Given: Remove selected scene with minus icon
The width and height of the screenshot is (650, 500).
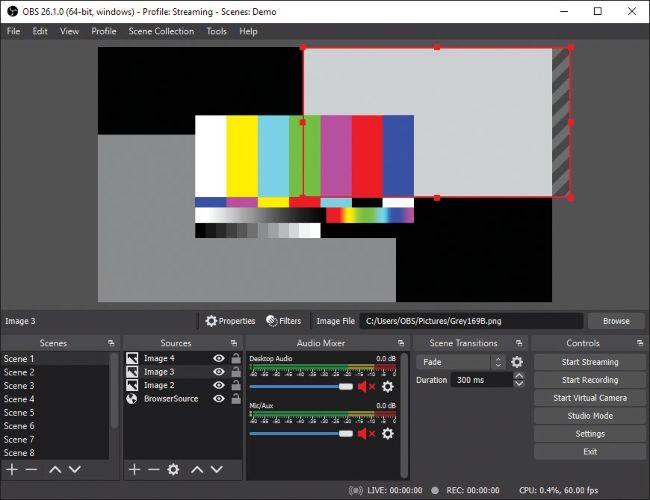Looking at the screenshot, I should pos(31,469).
